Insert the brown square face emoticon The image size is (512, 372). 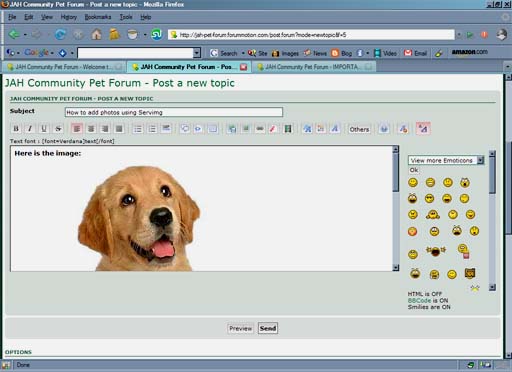point(470,273)
